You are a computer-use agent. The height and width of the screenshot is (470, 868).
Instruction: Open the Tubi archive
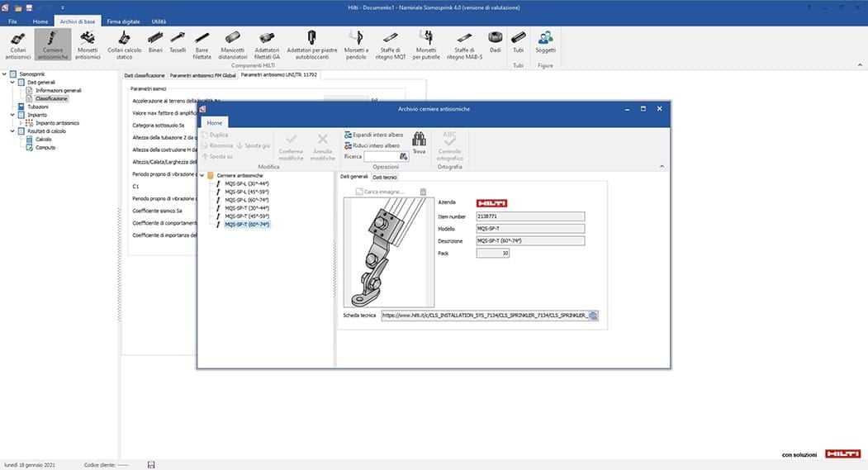[518, 43]
